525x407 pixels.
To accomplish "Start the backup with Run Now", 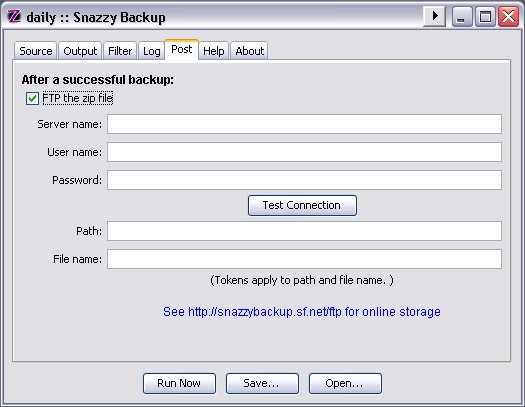I will (x=179, y=383).
